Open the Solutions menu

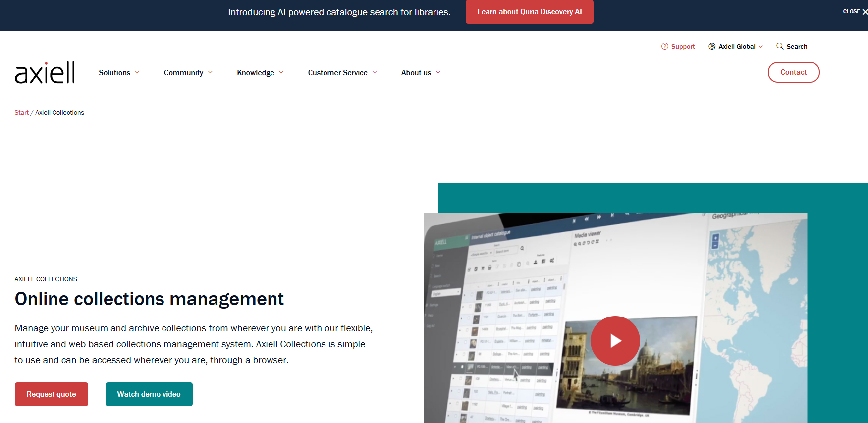click(114, 73)
